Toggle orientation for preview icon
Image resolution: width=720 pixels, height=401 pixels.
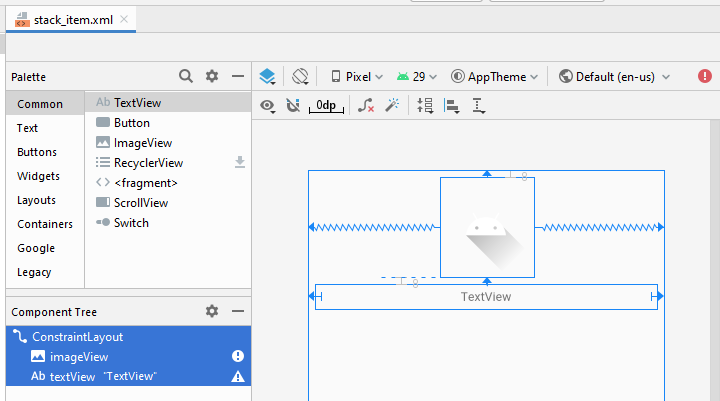tap(300, 76)
